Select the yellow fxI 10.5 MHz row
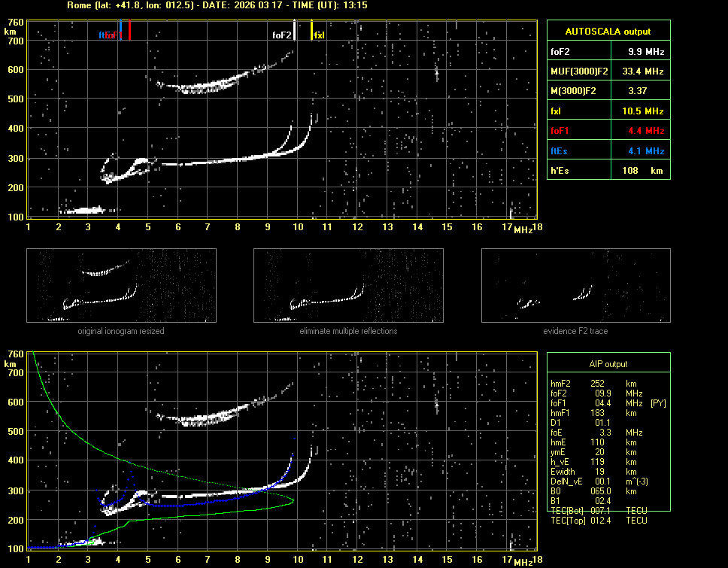728x568 pixels. pos(608,111)
